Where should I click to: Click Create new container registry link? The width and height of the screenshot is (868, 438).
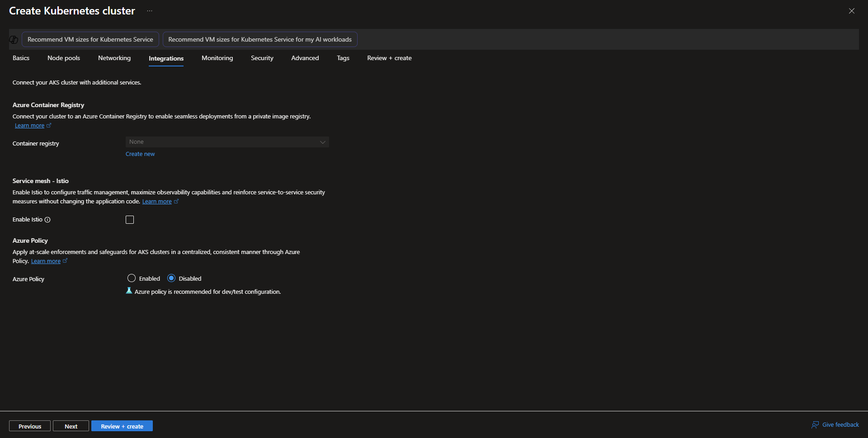(x=140, y=154)
